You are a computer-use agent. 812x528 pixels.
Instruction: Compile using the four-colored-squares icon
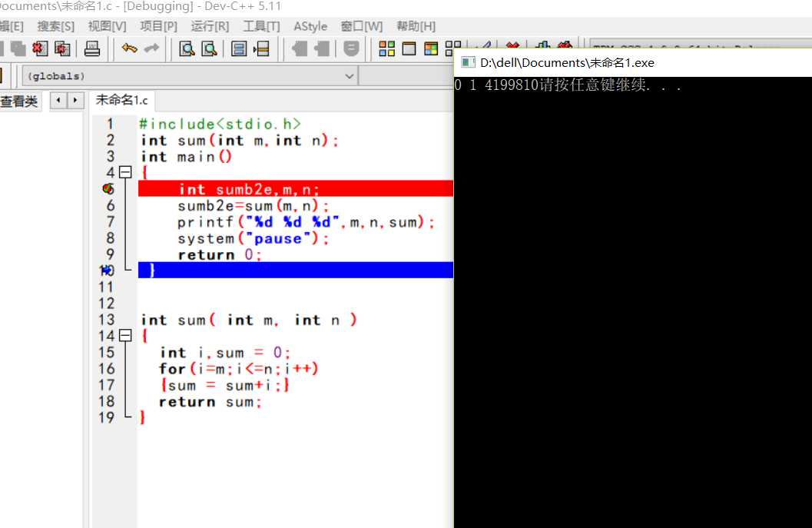click(386, 48)
